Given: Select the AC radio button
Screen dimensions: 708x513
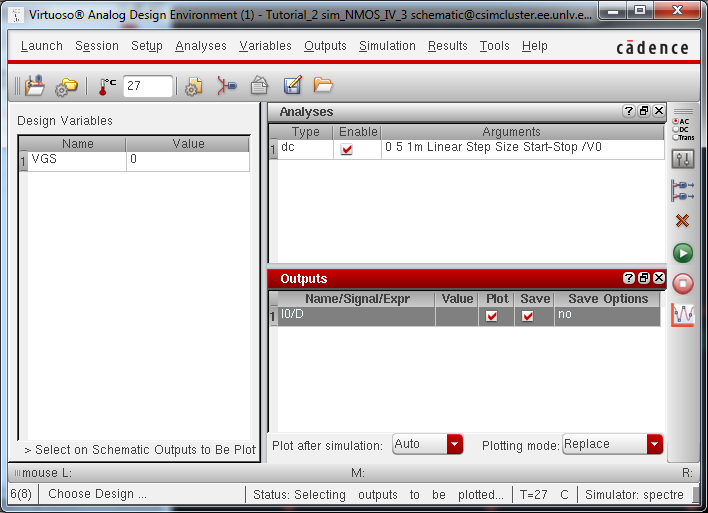Looking at the screenshot, I should point(676,121).
